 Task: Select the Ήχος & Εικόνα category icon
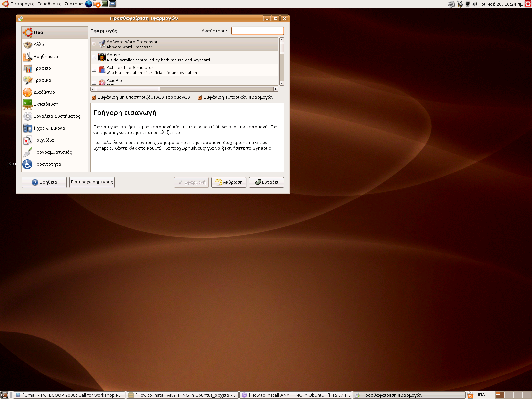pos(28,128)
